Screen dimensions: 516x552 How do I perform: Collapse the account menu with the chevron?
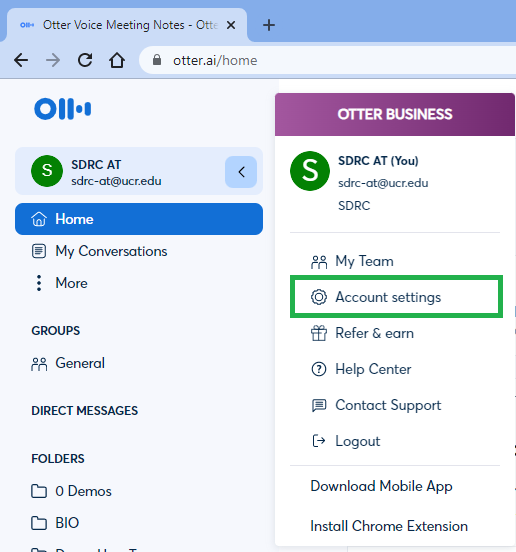pos(241,172)
